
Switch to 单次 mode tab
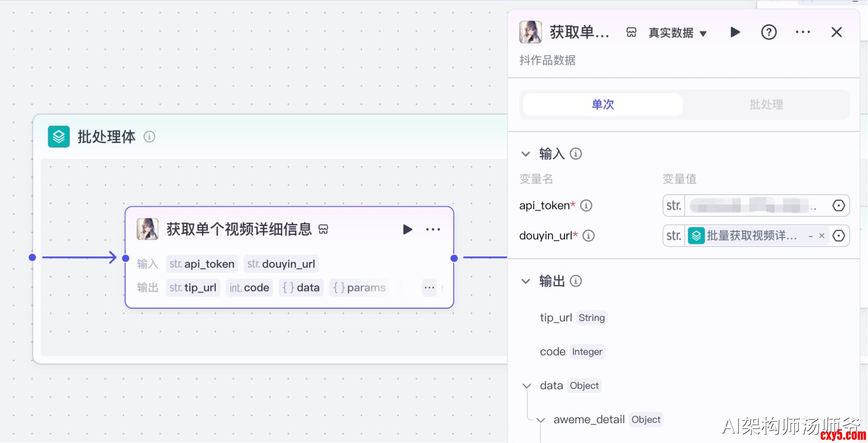pos(603,105)
